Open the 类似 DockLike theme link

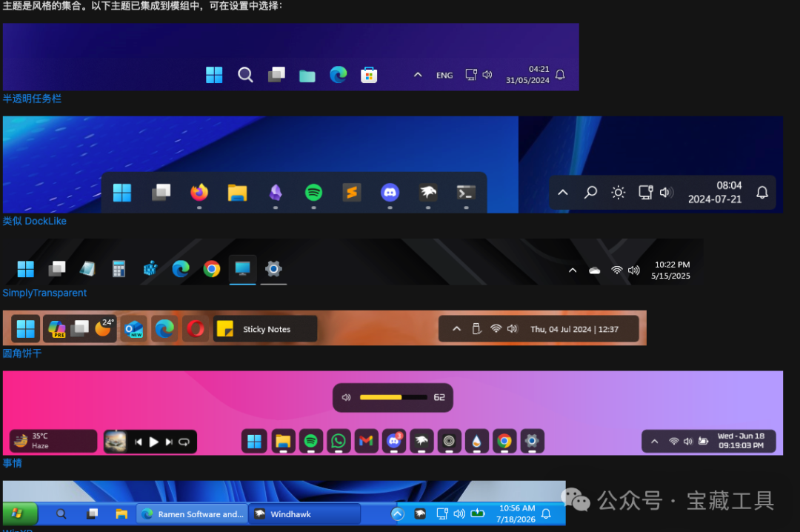(35, 221)
